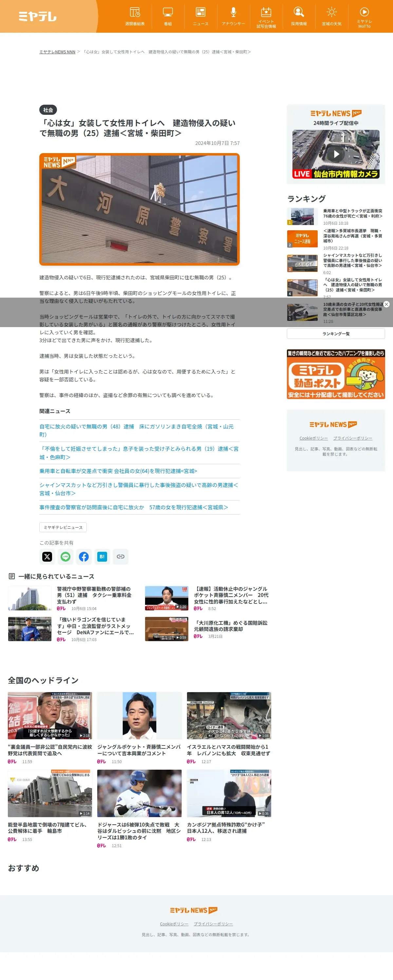This screenshot has height=980, width=393.
Task: Open イスラエルとハマス headline thumbnail
Action: 229,715
